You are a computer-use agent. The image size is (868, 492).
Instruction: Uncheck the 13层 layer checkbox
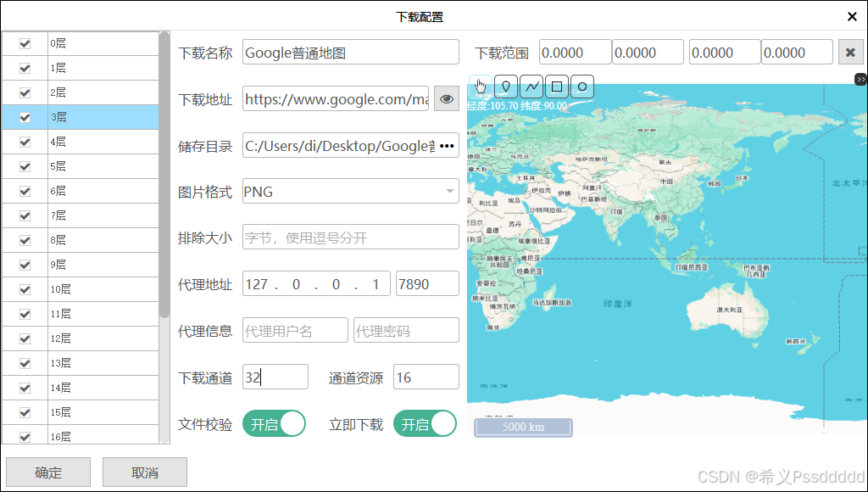25,363
